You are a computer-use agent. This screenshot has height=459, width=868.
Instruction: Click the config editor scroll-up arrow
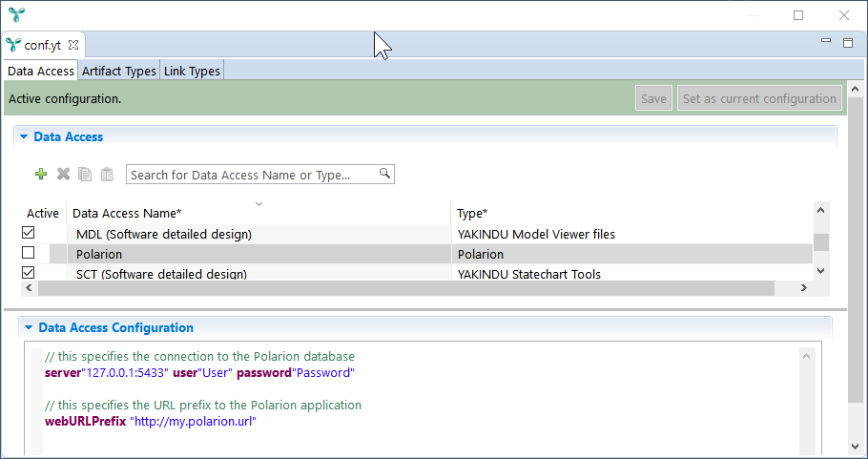click(807, 356)
